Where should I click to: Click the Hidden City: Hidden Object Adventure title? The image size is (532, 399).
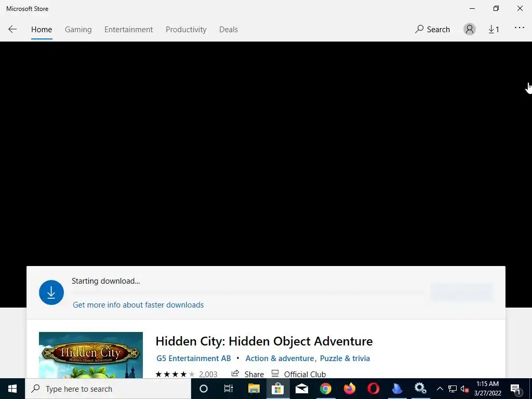tap(264, 341)
